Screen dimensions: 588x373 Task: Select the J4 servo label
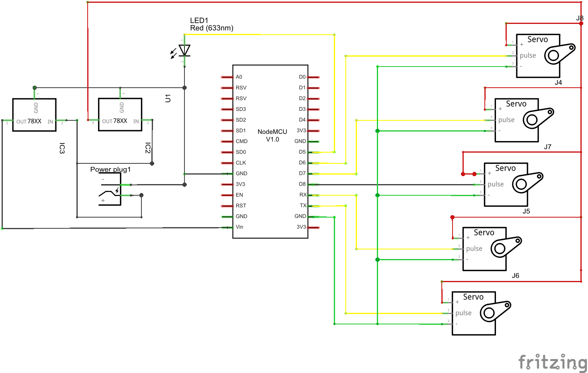(558, 82)
